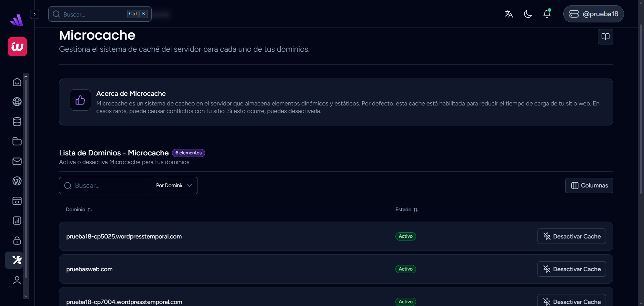The height and width of the screenshot is (306, 644).
Task: Expand the collapsed sidebar with the chevron
Action: (34, 14)
